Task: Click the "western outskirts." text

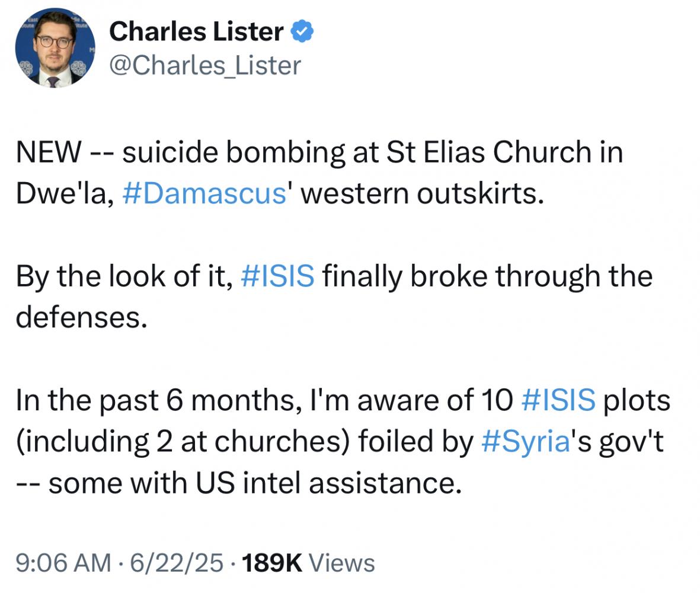Action: coord(423,194)
